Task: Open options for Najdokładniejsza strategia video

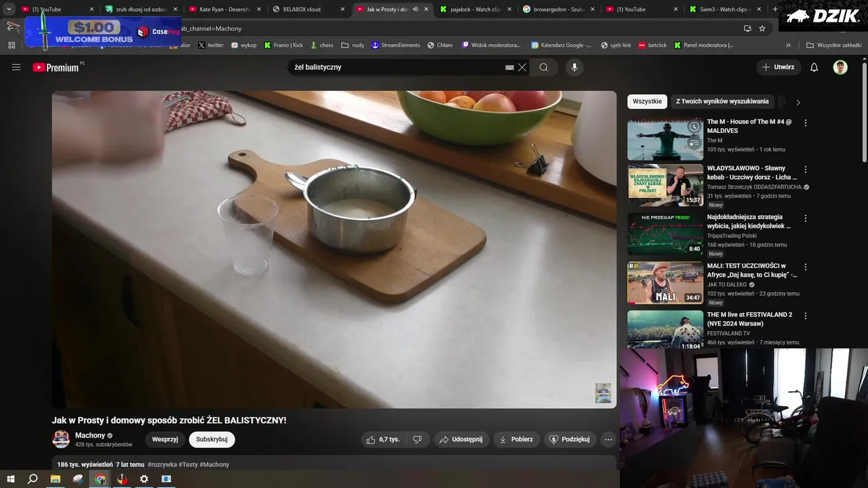Action: coord(806,218)
